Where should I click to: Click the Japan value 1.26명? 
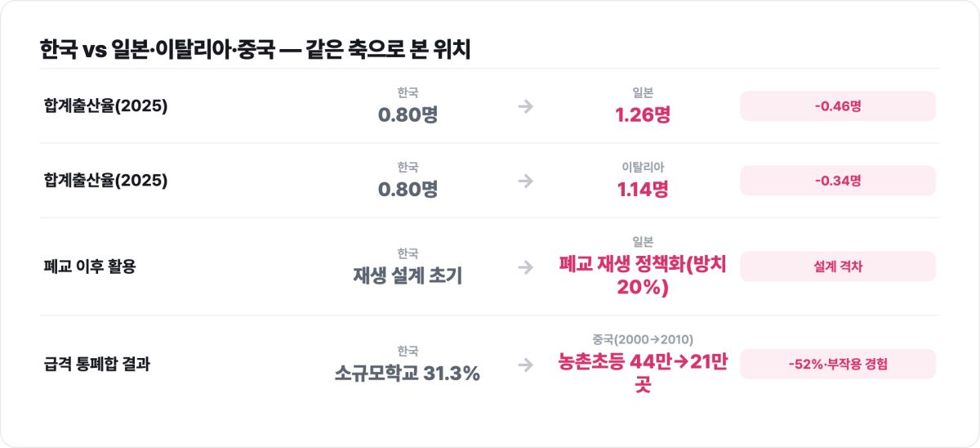pos(643,114)
